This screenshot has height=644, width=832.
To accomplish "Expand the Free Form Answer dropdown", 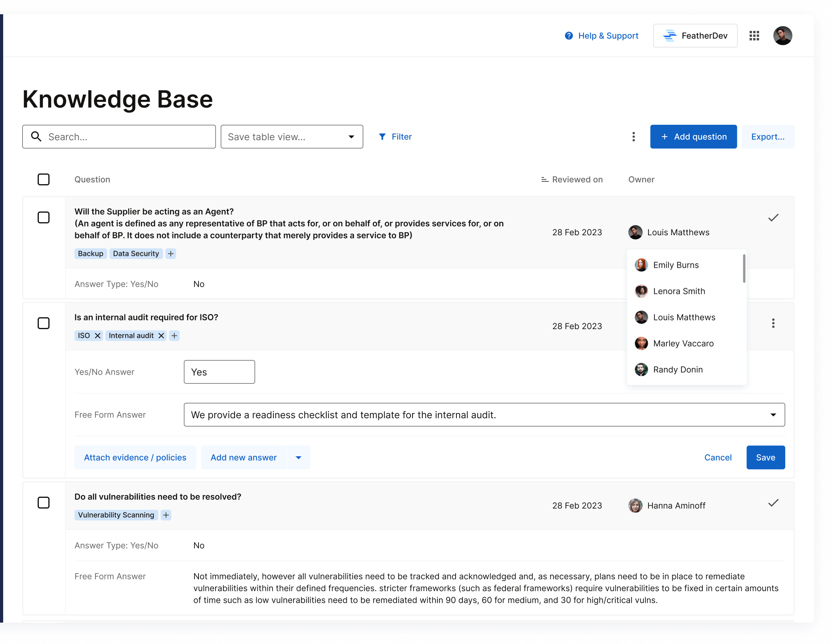I will 773,415.
